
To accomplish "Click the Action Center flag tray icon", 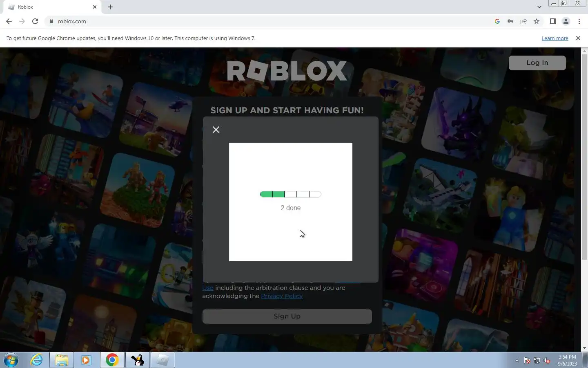I will click(x=527, y=361).
